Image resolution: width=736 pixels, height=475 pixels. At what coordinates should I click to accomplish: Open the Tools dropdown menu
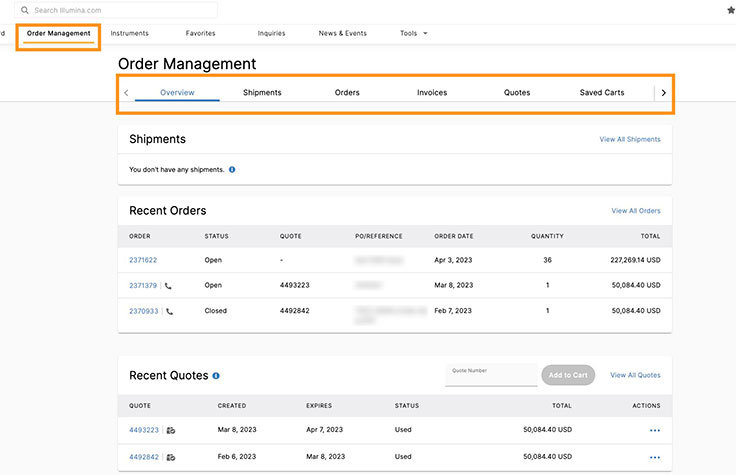(413, 33)
